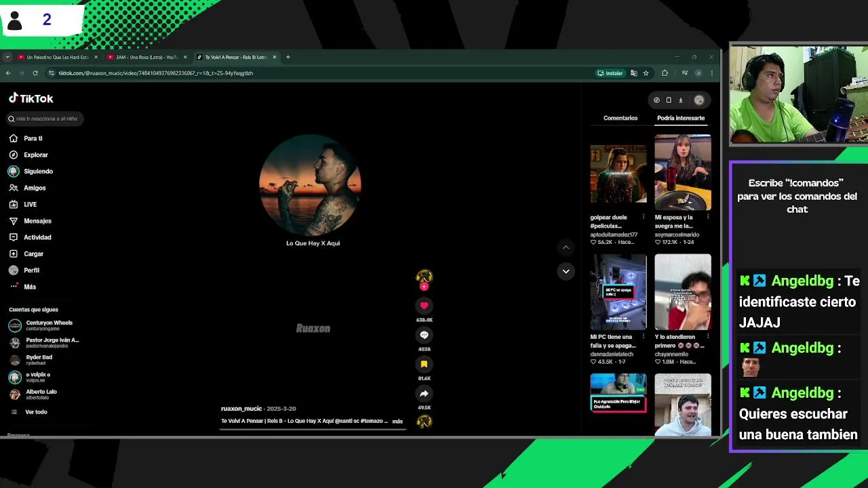This screenshot has height=488, width=868.
Task: Open ruaxon_mucic creator profile name
Action: [x=241, y=409]
